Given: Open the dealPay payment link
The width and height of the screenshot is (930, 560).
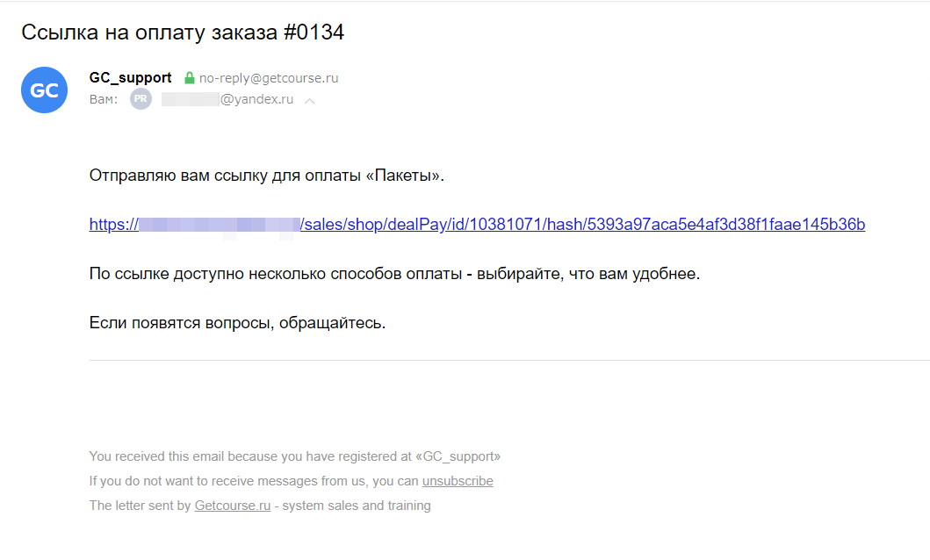Looking at the screenshot, I should tap(477, 224).
